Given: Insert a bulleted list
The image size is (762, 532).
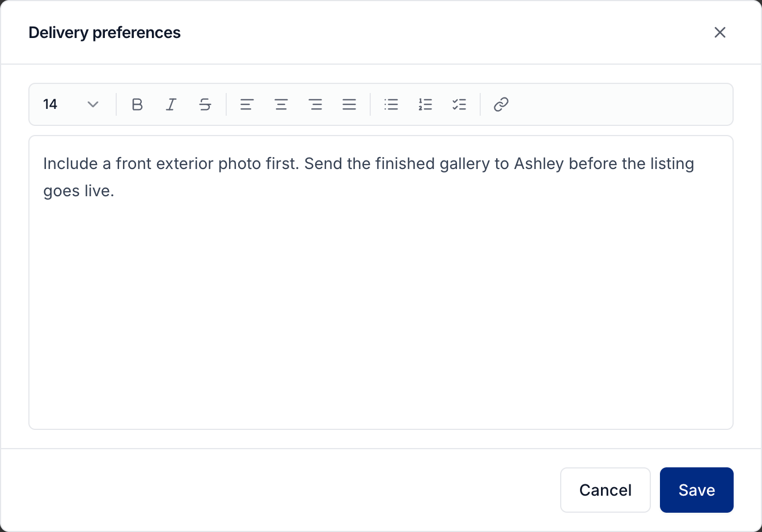Looking at the screenshot, I should pyautogui.click(x=391, y=104).
